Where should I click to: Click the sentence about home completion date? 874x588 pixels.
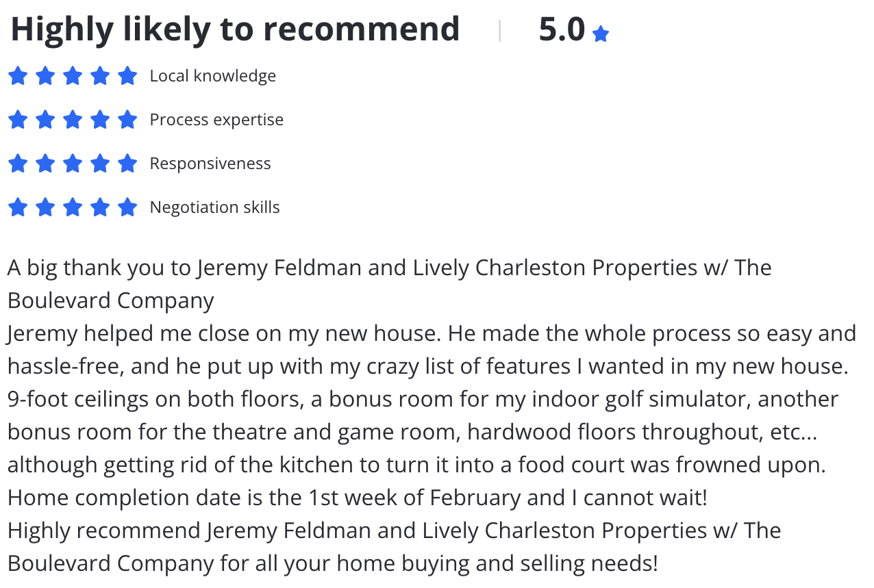[357, 498]
